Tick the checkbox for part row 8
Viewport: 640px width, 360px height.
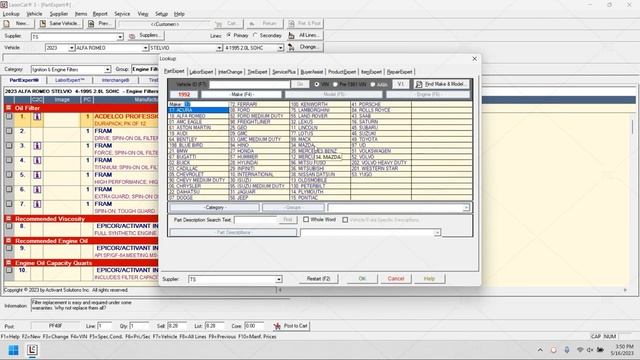9,226
